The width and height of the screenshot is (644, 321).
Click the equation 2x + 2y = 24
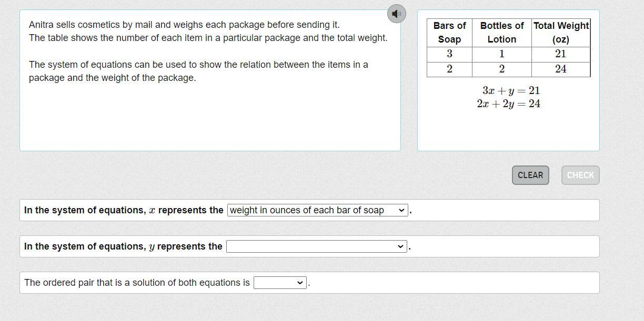click(508, 104)
